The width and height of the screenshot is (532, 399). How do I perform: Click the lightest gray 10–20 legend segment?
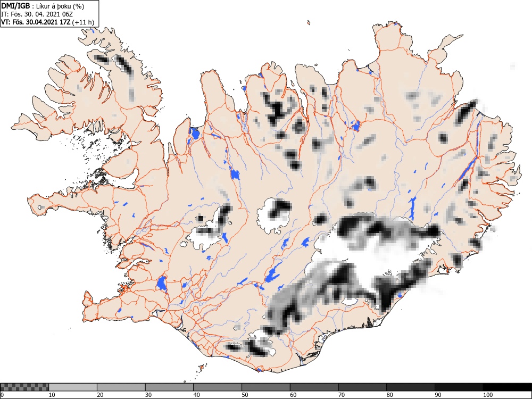(x=73, y=387)
